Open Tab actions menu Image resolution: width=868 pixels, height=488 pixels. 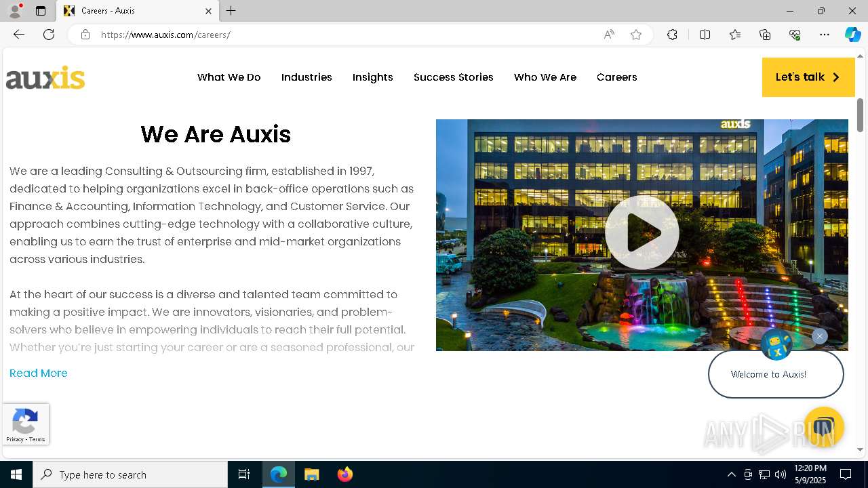click(41, 11)
